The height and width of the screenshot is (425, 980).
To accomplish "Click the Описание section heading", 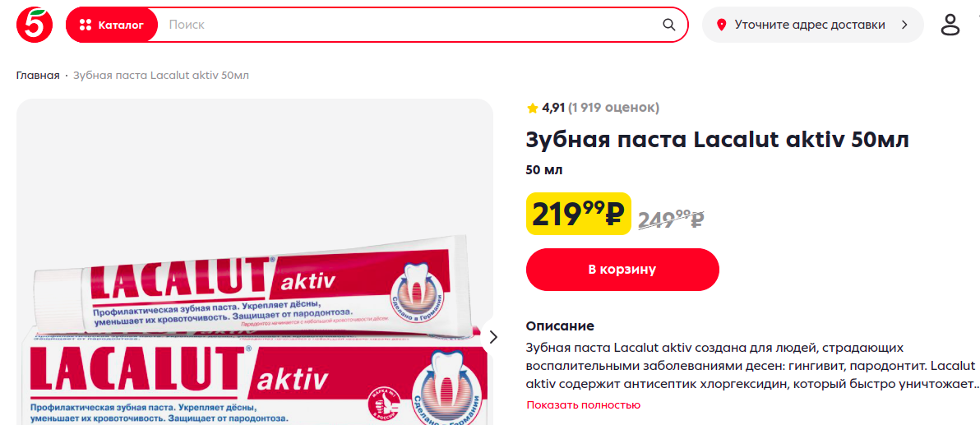I will click(560, 326).
